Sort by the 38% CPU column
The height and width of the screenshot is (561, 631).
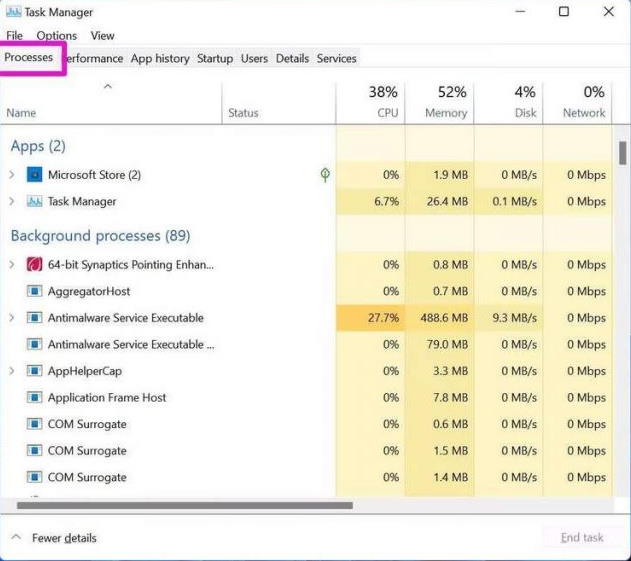[371, 103]
